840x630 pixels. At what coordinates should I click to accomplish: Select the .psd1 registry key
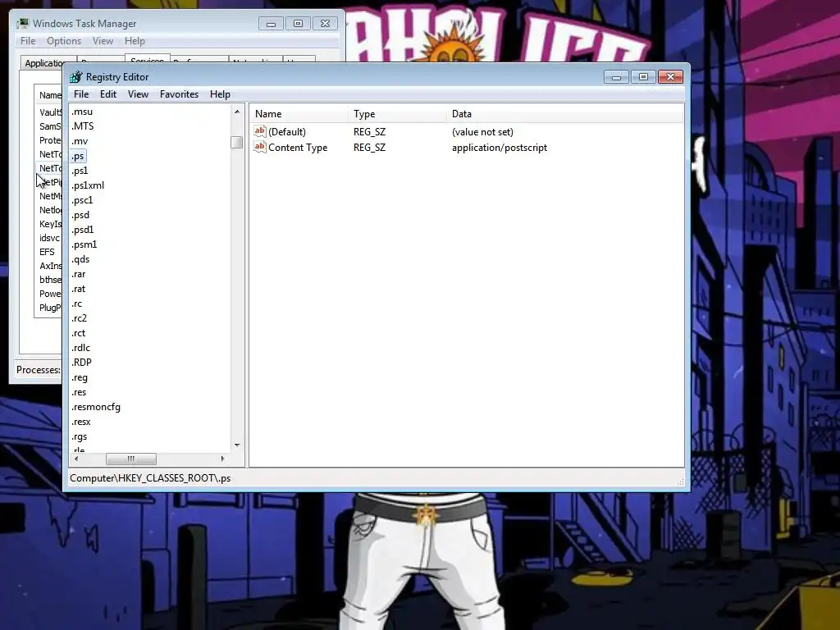point(83,230)
